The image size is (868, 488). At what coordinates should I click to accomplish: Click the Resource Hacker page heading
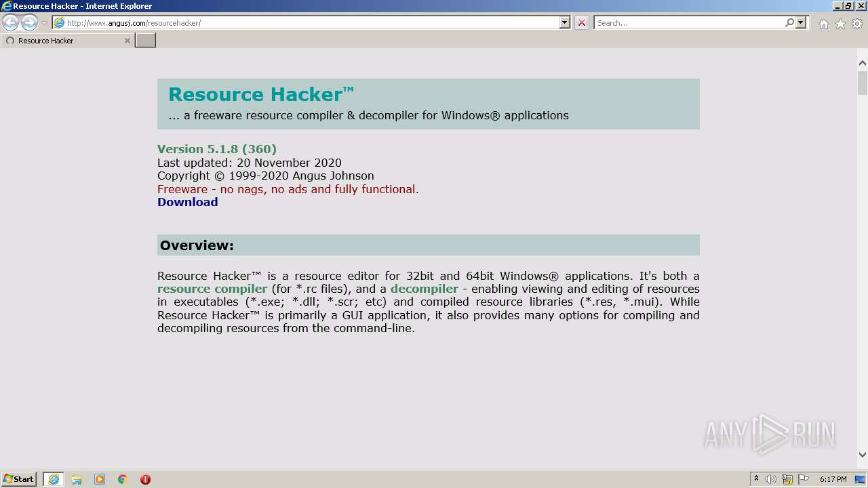coord(261,94)
